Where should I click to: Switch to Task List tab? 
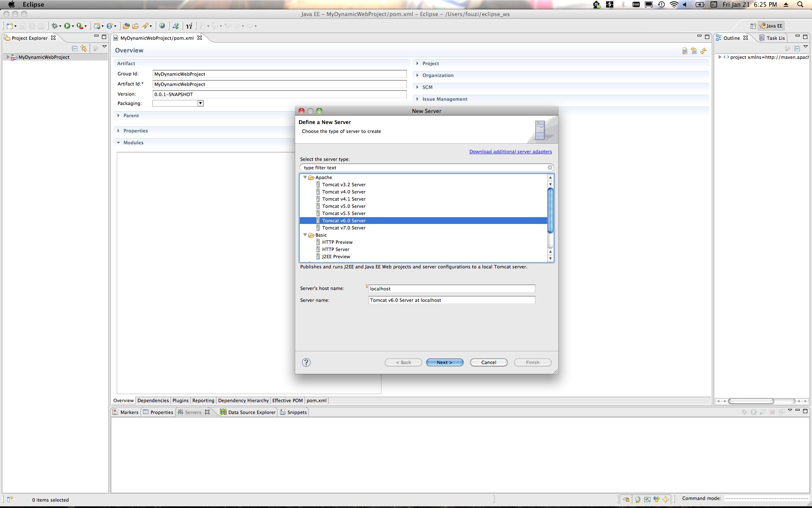pos(772,38)
